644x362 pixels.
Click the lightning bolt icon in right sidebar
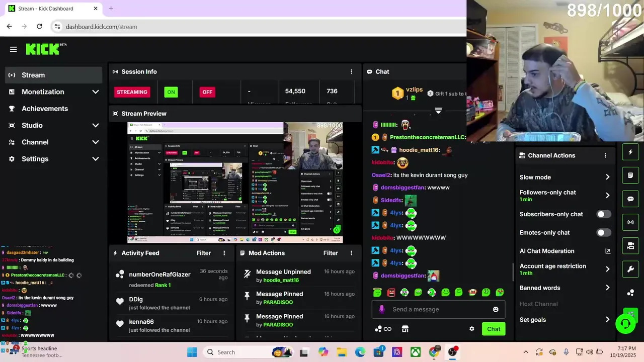(630, 152)
